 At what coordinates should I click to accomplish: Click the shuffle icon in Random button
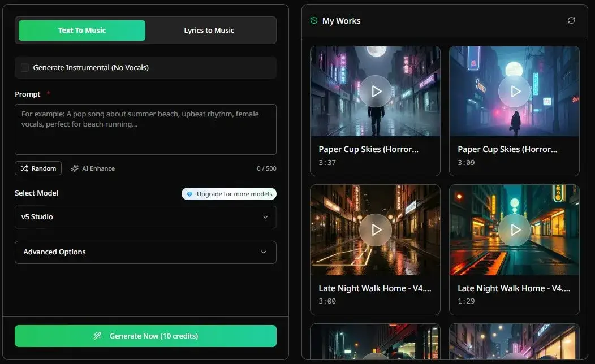pos(24,168)
